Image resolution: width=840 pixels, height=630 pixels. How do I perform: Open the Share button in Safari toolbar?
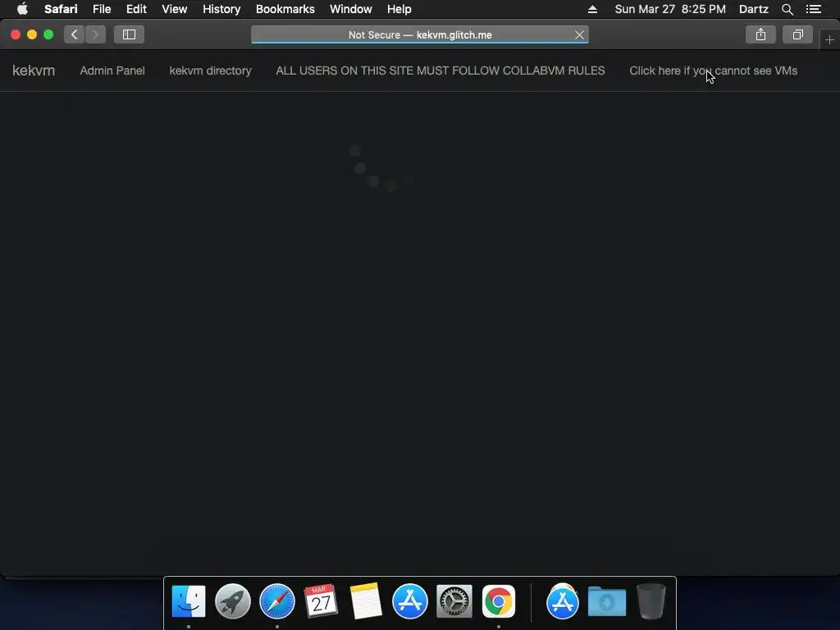pos(760,34)
